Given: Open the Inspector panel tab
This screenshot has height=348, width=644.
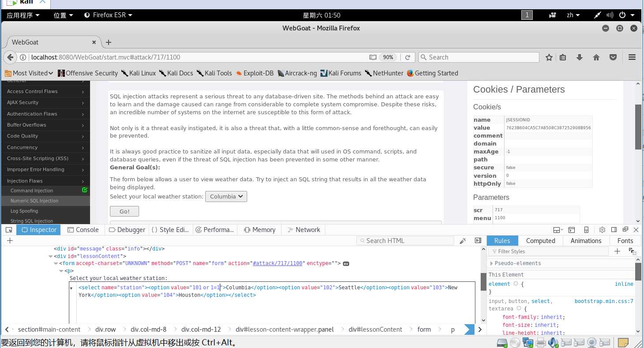Looking at the screenshot, I should coord(39,230).
